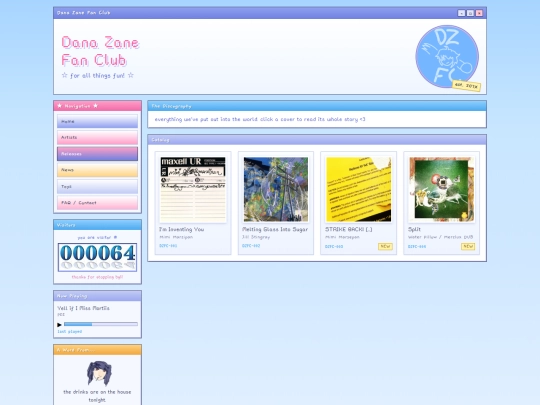Screen dimensions: 540x405
Task: Select the Releases navigation item
Action: pyautogui.click(x=97, y=154)
